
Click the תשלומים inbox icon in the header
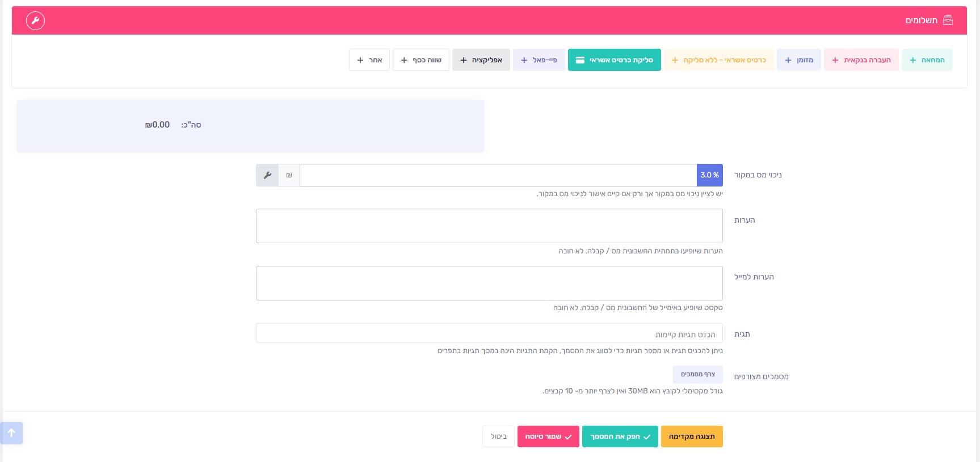[948, 20]
